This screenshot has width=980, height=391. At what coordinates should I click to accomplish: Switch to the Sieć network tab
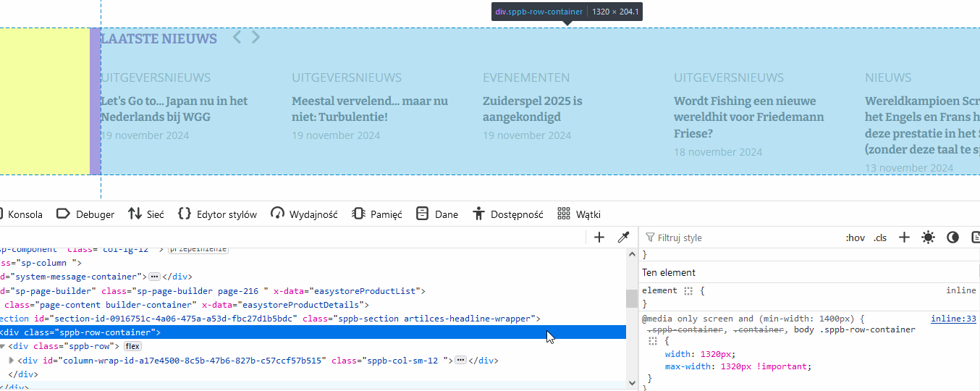[x=145, y=214]
